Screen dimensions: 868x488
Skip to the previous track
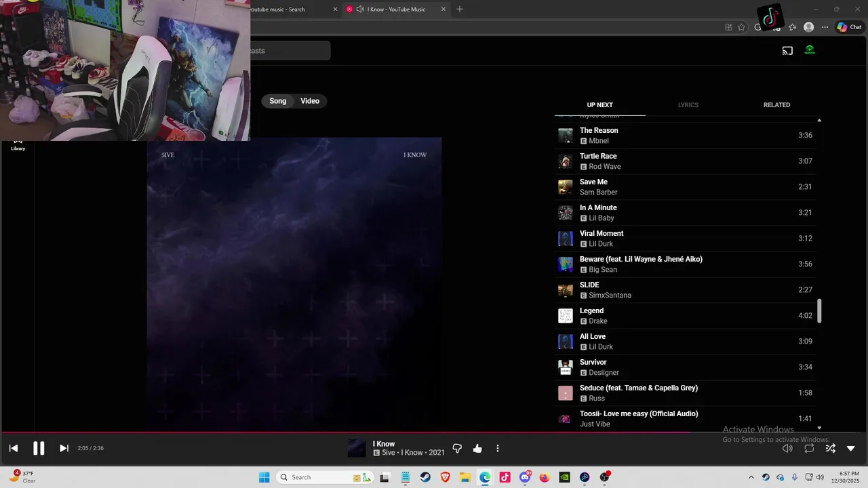click(14, 448)
